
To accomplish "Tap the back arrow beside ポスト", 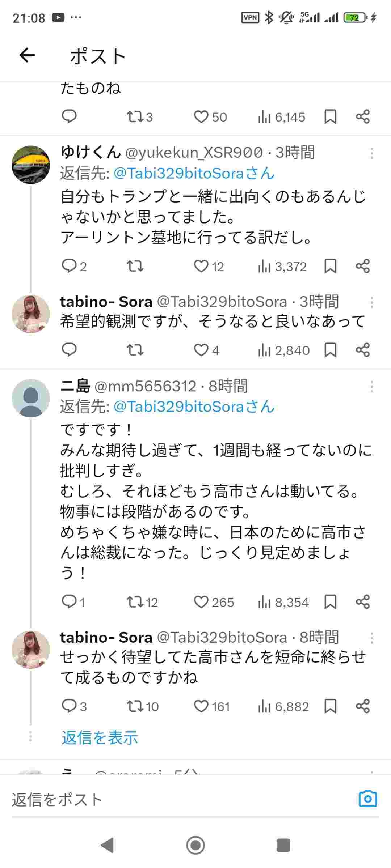I will (x=27, y=56).
